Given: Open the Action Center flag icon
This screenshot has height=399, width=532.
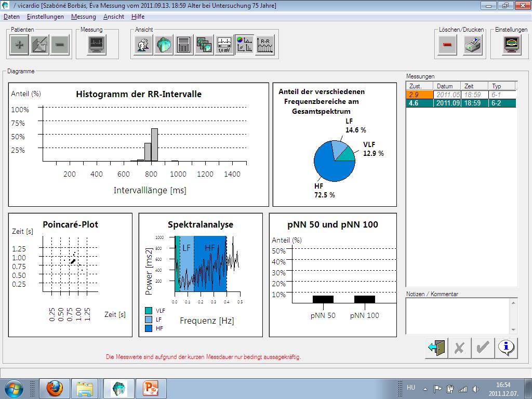Looking at the screenshot, I should coord(437,389).
